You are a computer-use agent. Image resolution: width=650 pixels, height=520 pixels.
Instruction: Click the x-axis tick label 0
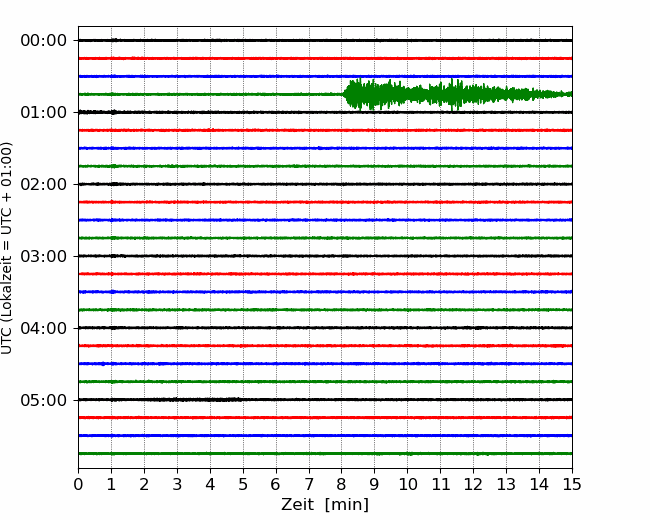pyautogui.click(x=78, y=484)
